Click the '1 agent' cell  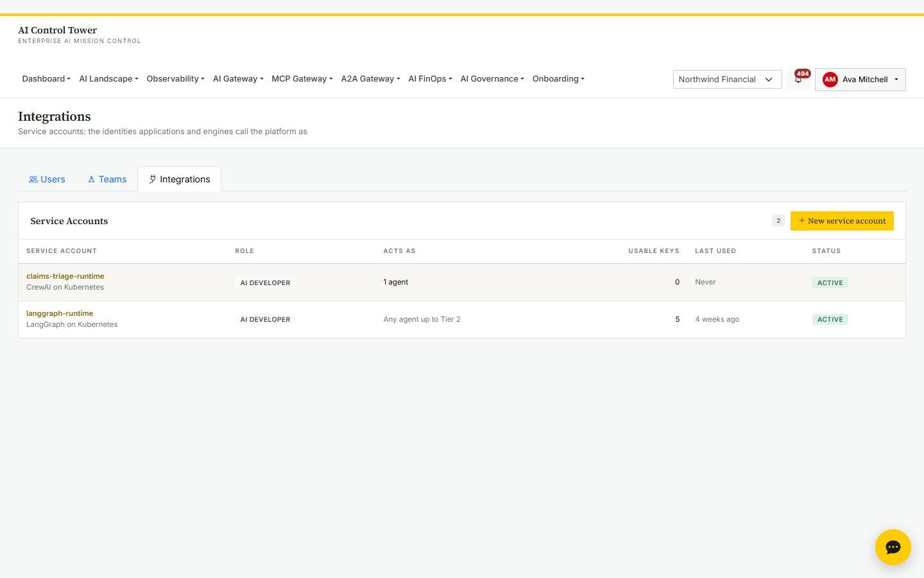point(396,282)
